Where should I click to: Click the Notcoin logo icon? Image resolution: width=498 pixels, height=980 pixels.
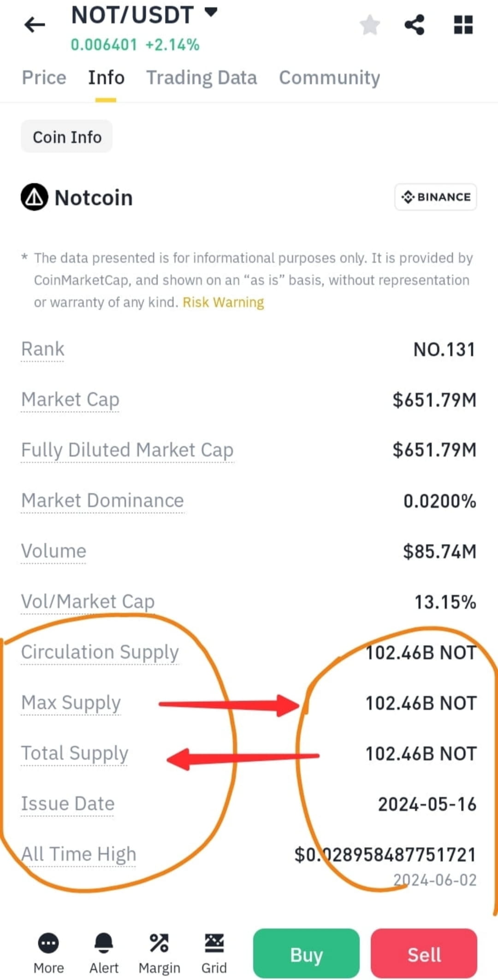(35, 197)
